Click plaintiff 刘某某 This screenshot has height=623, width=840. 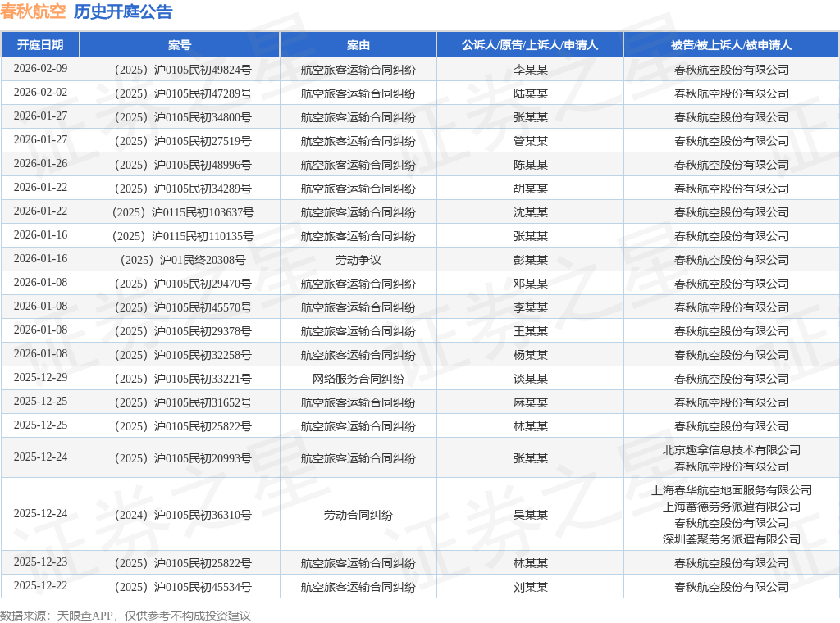[x=531, y=587]
